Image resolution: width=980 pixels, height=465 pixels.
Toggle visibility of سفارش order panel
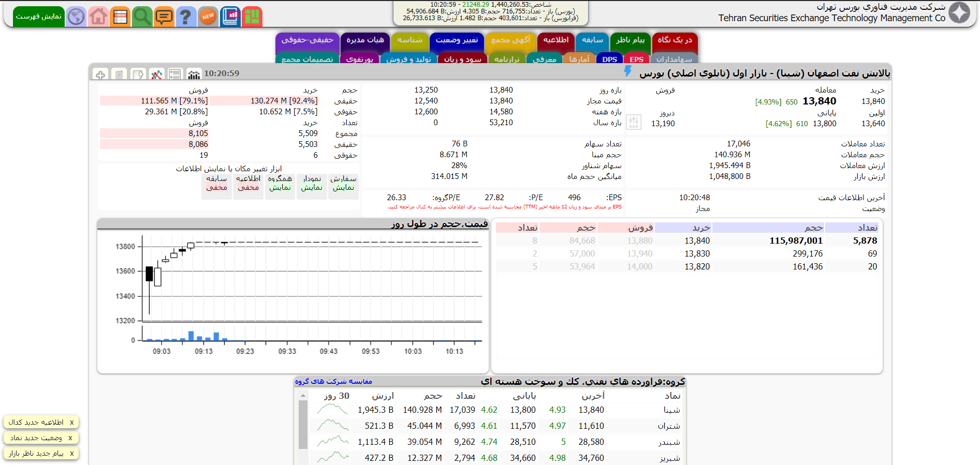coord(343,184)
